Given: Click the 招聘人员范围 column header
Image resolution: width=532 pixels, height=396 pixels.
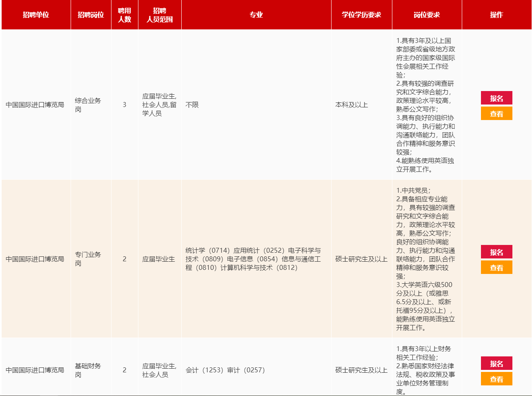Looking at the screenshot, I should 160,15.
